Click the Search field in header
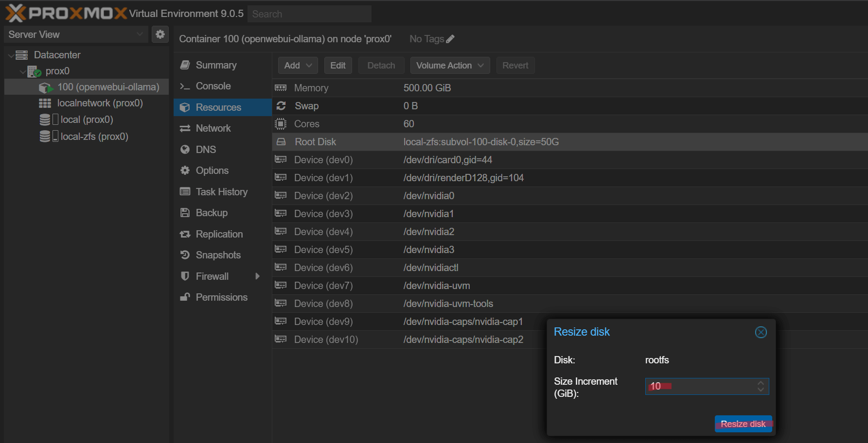868x443 pixels. (309, 14)
